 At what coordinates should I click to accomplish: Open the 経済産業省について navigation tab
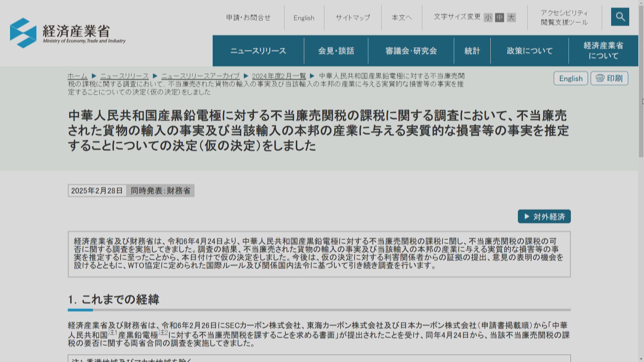pos(603,51)
